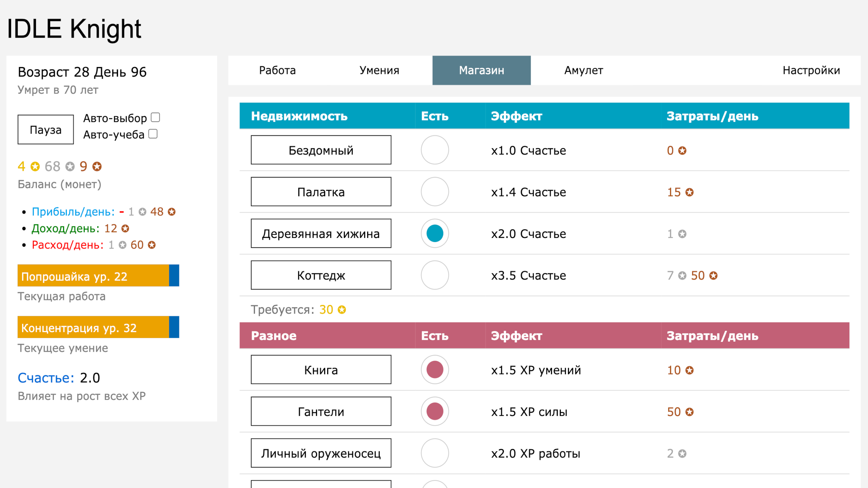The height and width of the screenshot is (488, 868).
Task: Click the Личный оруженосец item button
Action: tap(321, 453)
